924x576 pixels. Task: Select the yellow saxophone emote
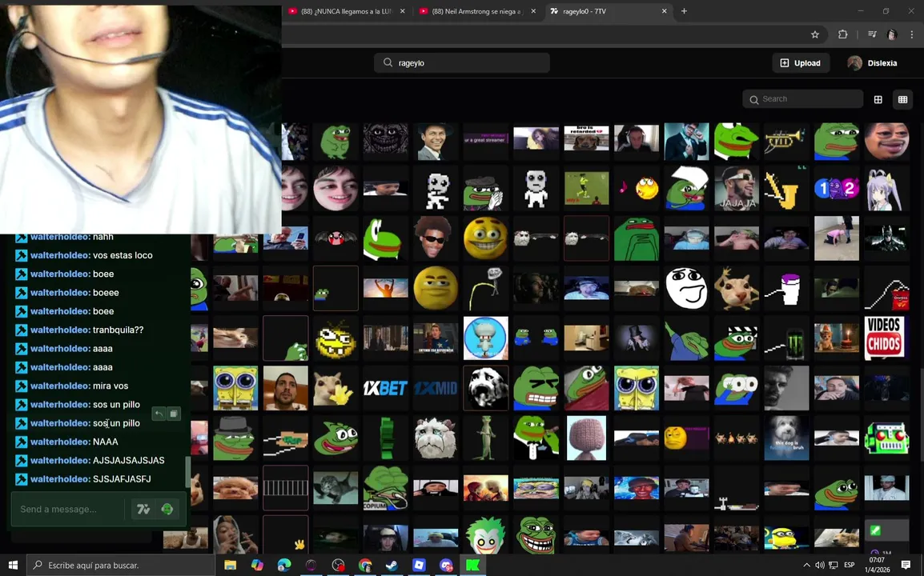click(x=786, y=188)
